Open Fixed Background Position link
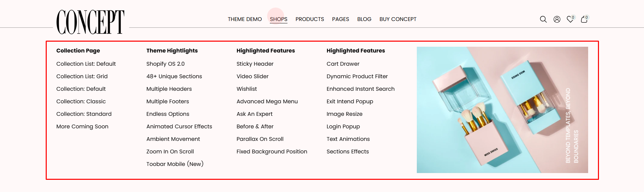The image size is (644, 192). pos(272,152)
